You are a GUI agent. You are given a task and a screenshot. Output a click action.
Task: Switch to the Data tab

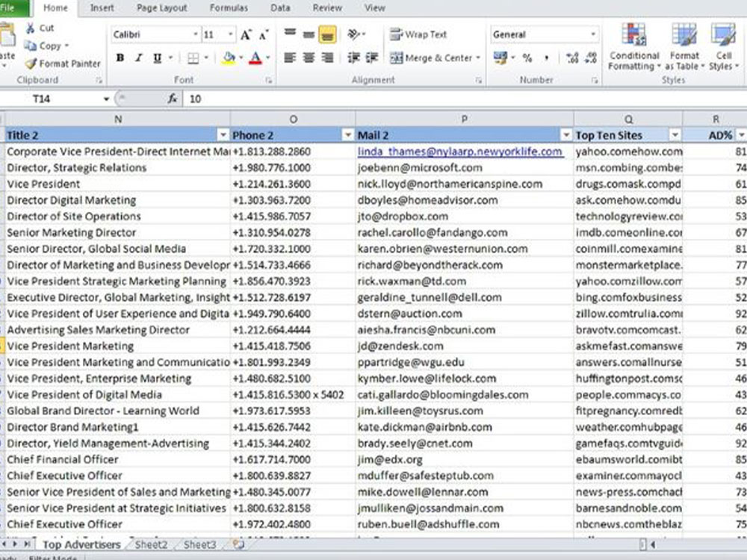pyautogui.click(x=280, y=8)
